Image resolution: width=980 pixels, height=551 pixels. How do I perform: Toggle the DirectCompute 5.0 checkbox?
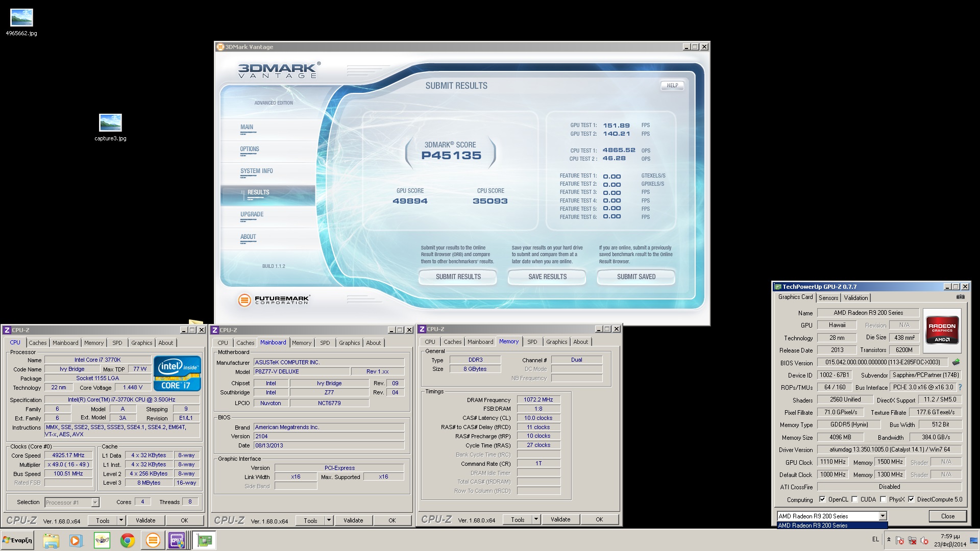click(x=911, y=499)
